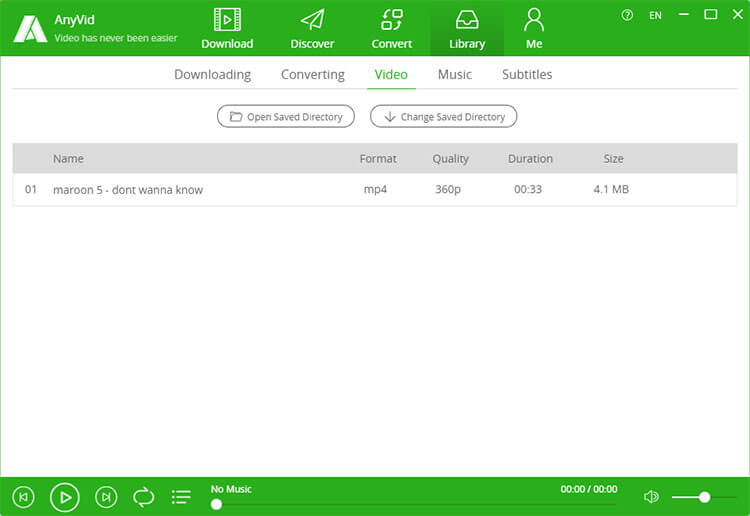Click the 4.1 MB size cell
This screenshot has height=516, width=750.
[611, 189]
